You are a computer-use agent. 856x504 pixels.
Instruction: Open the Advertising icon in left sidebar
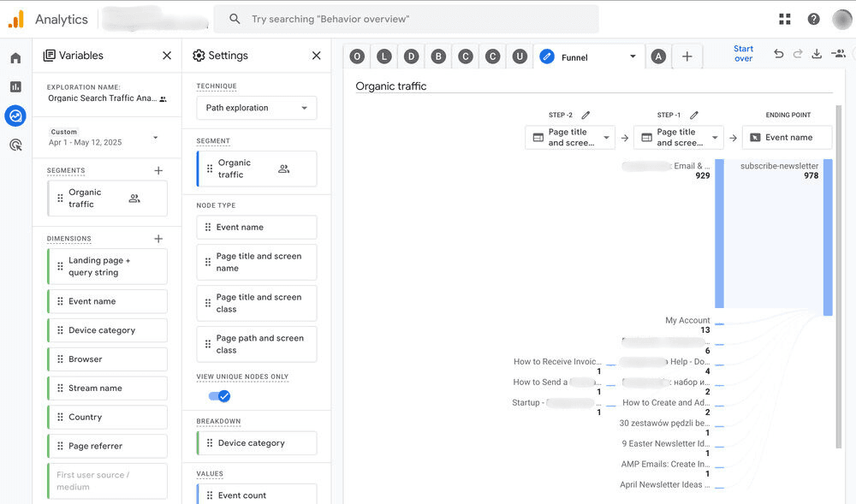[15, 145]
